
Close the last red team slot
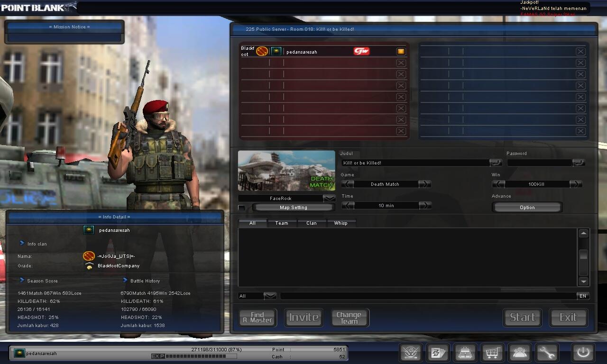coord(401,131)
